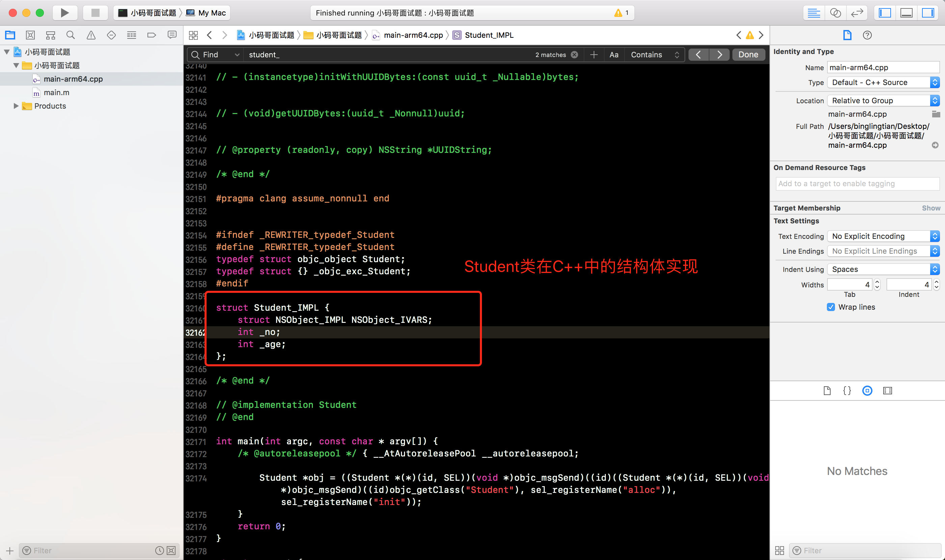This screenshot has height=560, width=945.
Task: Click the Run (play) button
Action: (x=64, y=13)
